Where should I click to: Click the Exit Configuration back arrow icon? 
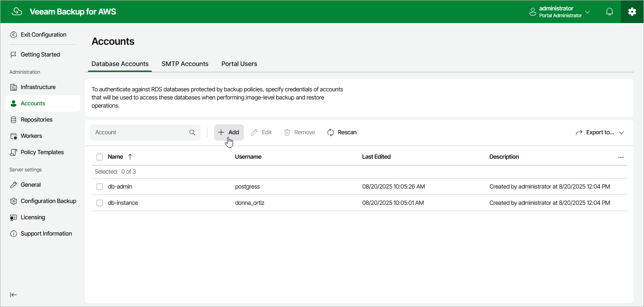[x=14, y=35]
